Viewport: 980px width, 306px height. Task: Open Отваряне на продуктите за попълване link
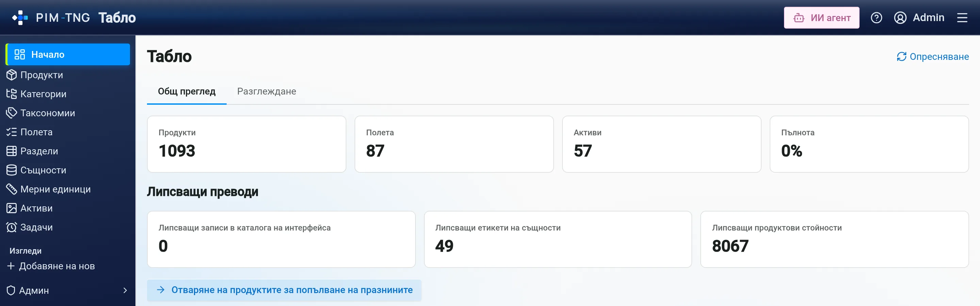pyautogui.click(x=284, y=290)
